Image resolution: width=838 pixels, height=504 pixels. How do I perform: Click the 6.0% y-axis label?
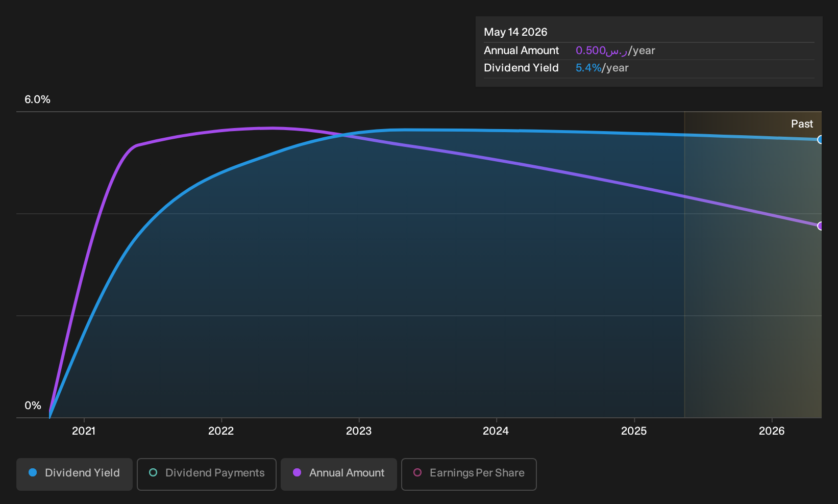(37, 99)
